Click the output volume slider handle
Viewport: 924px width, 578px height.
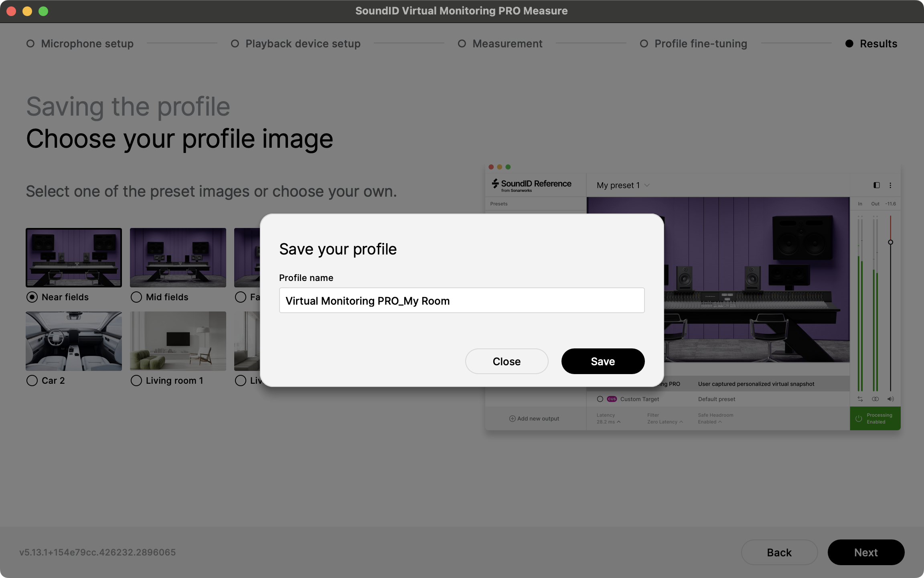click(890, 242)
